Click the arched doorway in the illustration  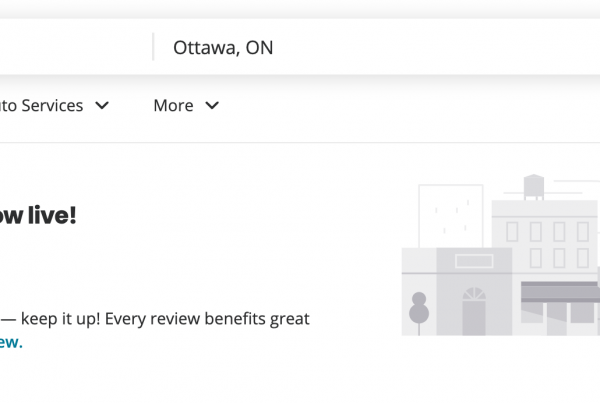(x=474, y=311)
